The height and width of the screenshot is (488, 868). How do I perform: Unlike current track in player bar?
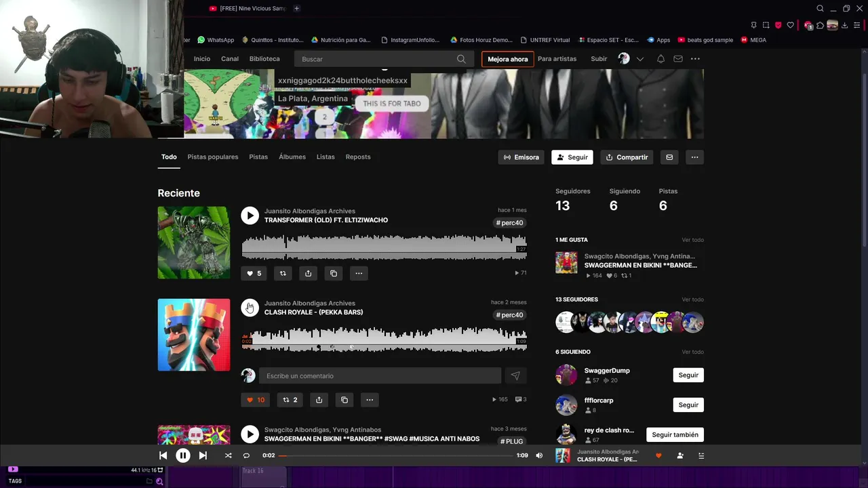658,455
